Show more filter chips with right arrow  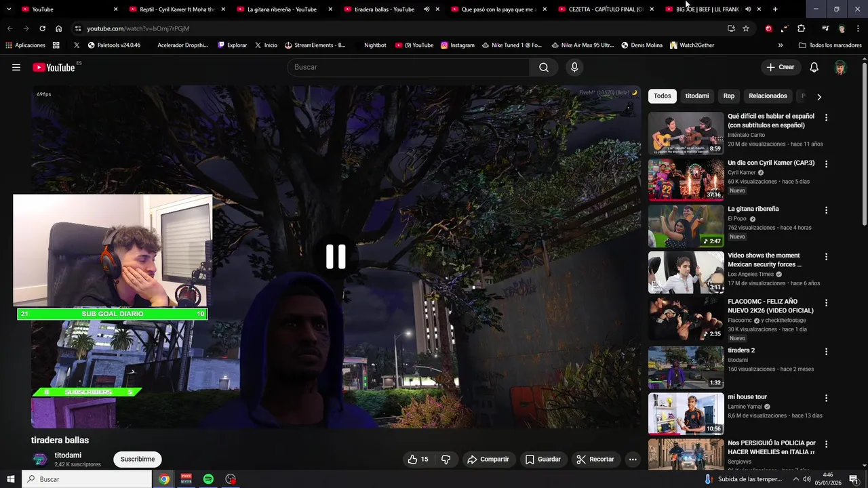click(x=818, y=97)
